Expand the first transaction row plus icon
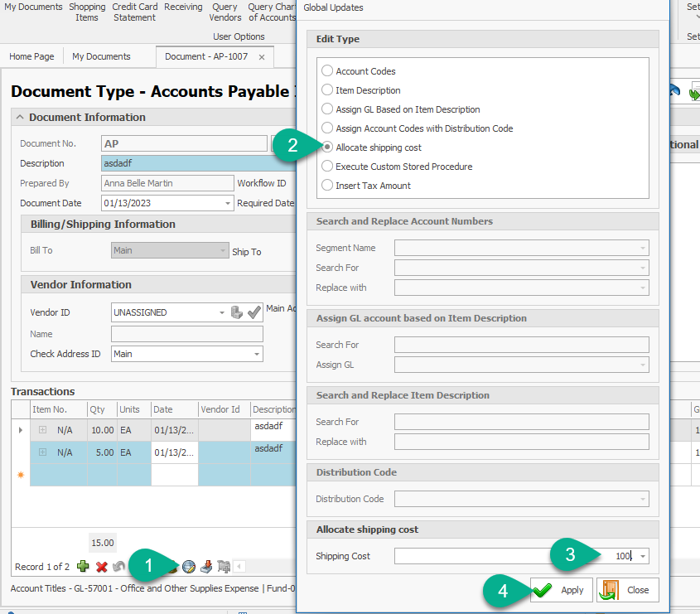Image resolution: width=700 pixels, height=614 pixels. [x=42, y=430]
